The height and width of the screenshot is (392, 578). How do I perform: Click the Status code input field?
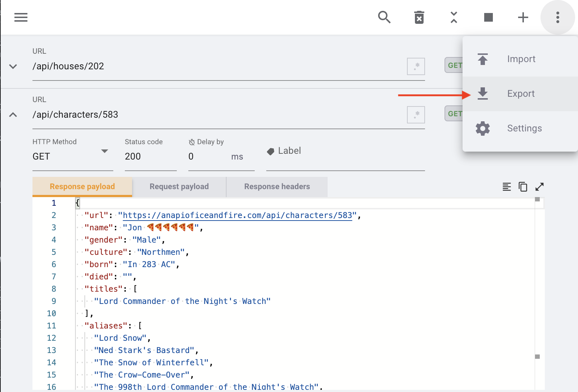point(150,156)
